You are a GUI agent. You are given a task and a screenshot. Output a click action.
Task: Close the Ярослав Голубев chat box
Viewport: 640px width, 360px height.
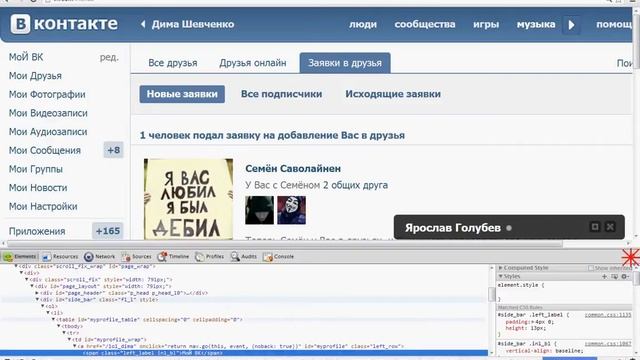point(610,227)
